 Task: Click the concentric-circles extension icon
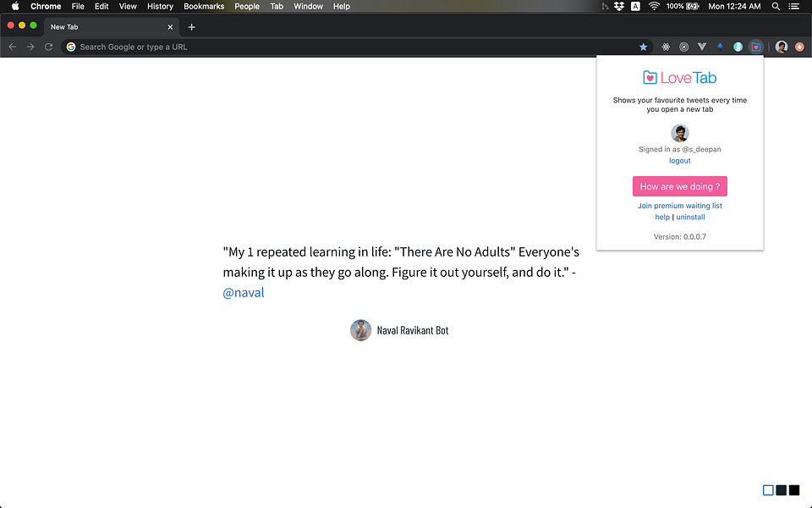tap(684, 47)
